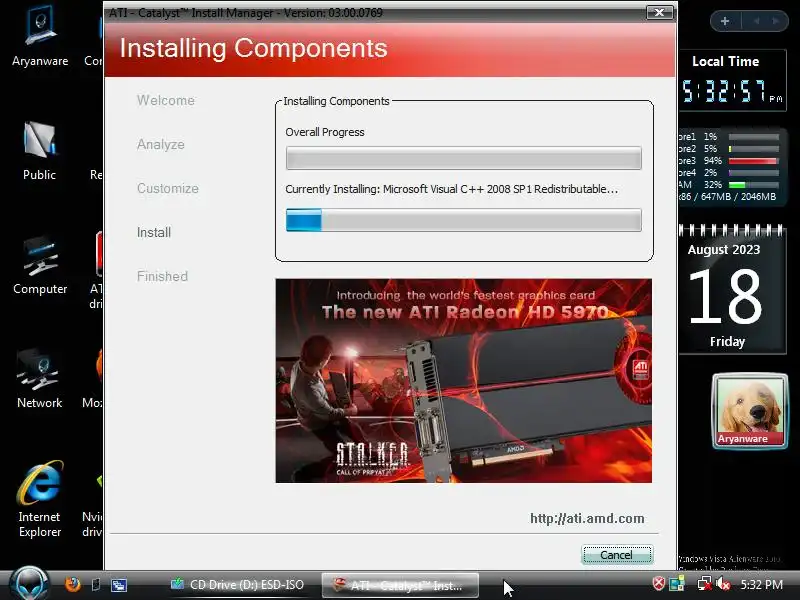800x600 pixels.
Task: Click the network connection tray icon
Action: click(705, 583)
